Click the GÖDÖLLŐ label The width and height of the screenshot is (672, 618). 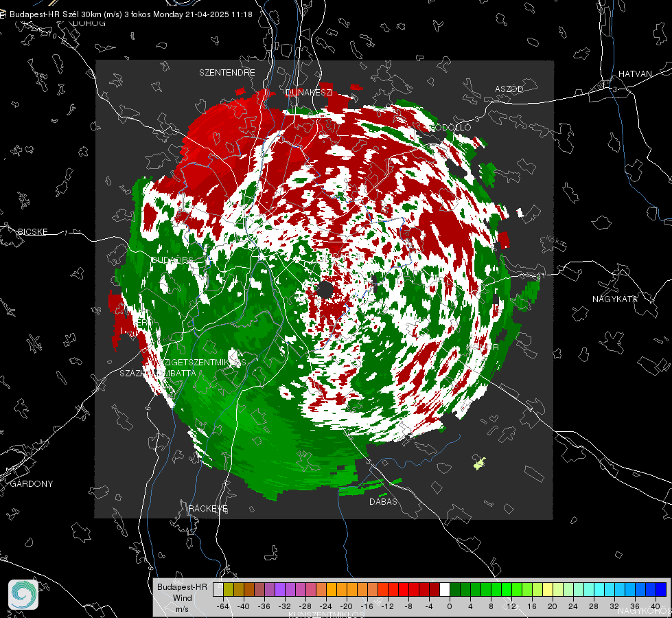click(450, 127)
